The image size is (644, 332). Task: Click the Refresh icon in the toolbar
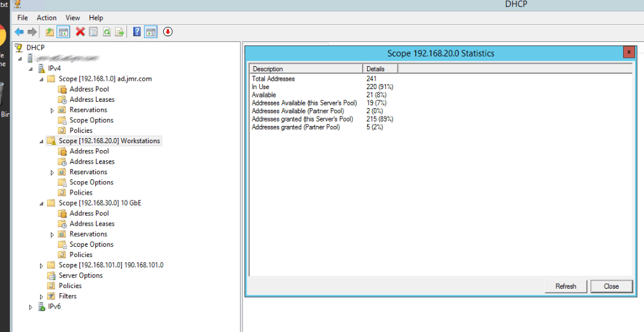pyautogui.click(x=107, y=32)
